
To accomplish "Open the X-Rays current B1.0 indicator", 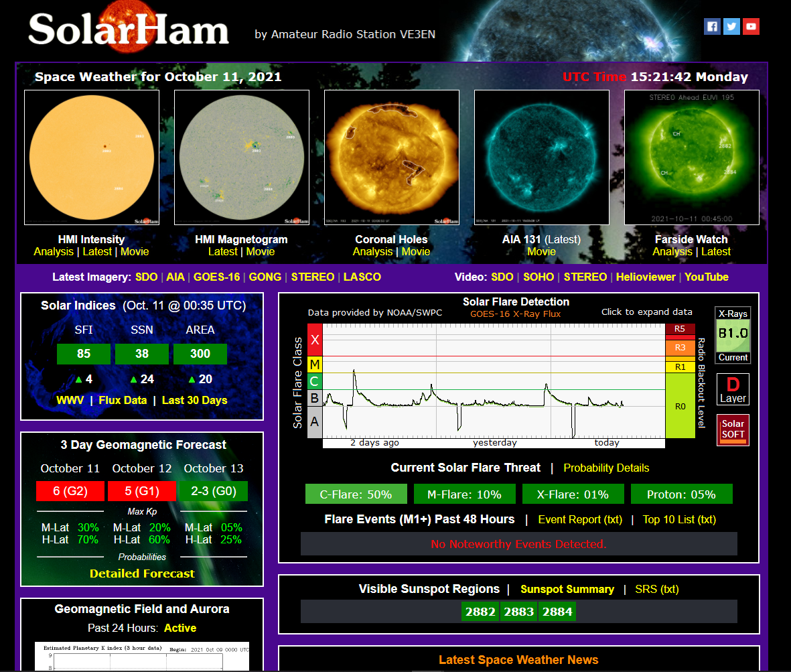I will (x=733, y=335).
